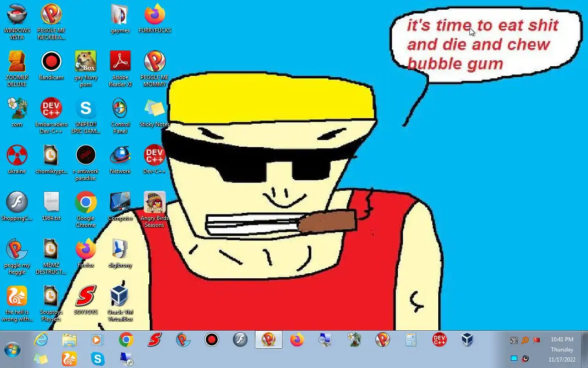This screenshot has width=588, height=368.
Task: Click the VirtualBox cube on the taskbar
Action: pos(467,340)
